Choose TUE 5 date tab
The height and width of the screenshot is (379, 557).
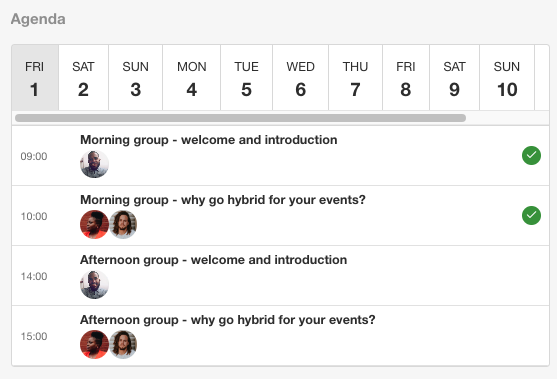pyautogui.click(x=247, y=78)
